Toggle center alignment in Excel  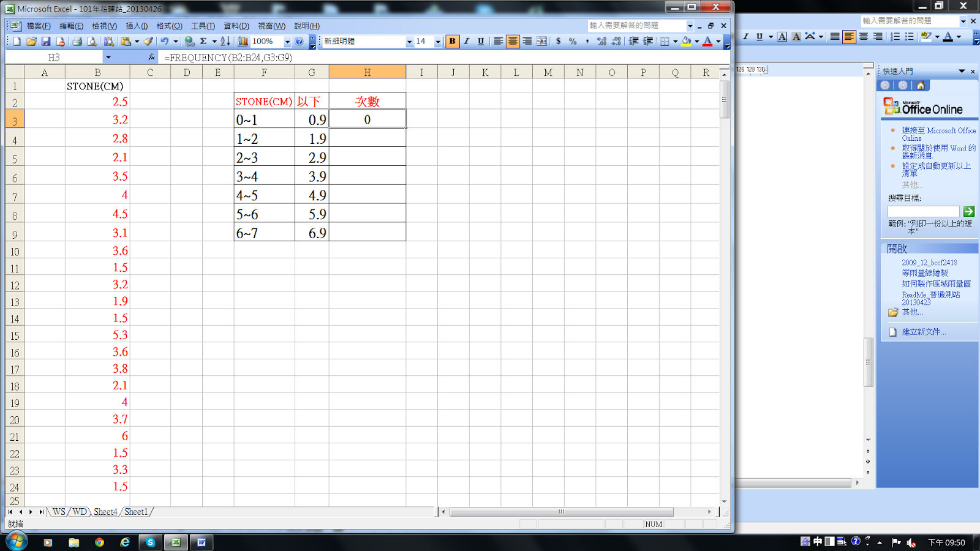pos(513,42)
